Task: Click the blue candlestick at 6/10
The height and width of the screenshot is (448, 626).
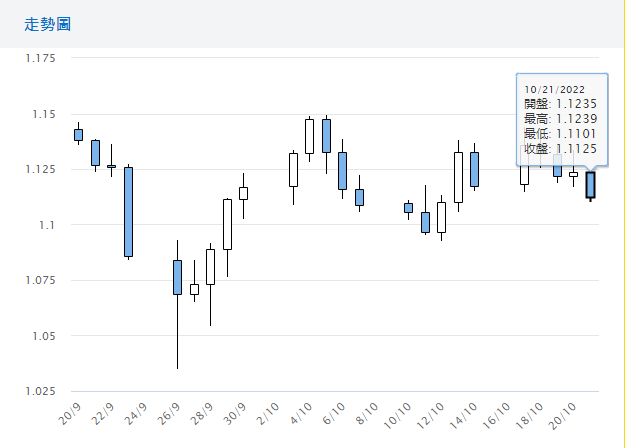Action: [342, 170]
